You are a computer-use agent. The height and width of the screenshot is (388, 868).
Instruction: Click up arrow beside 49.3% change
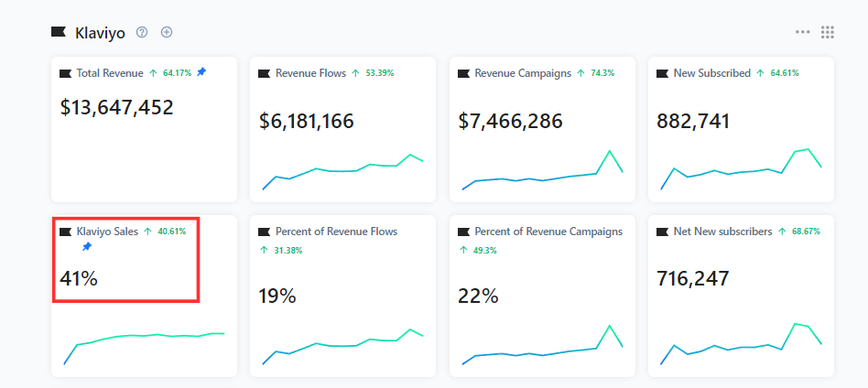[464, 250]
